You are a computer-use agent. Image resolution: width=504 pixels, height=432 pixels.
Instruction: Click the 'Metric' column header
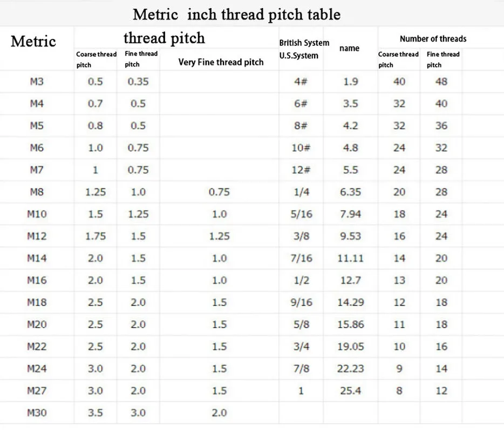pos(33,41)
